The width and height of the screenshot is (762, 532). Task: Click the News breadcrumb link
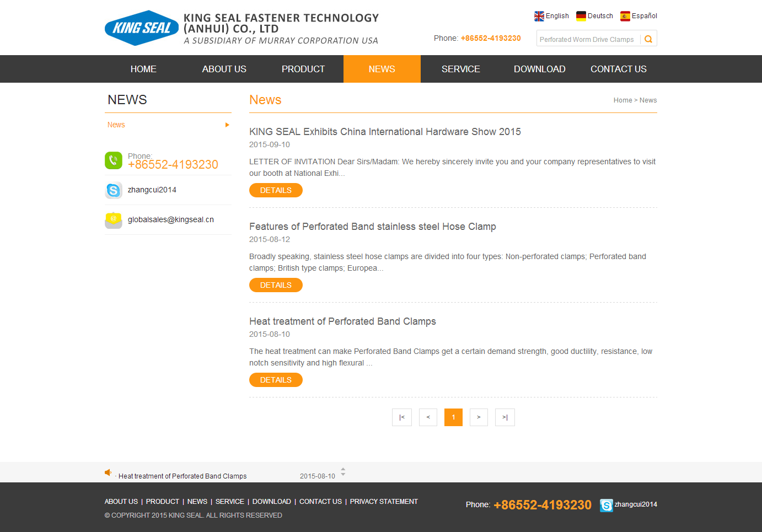click(x=648, y=100)
